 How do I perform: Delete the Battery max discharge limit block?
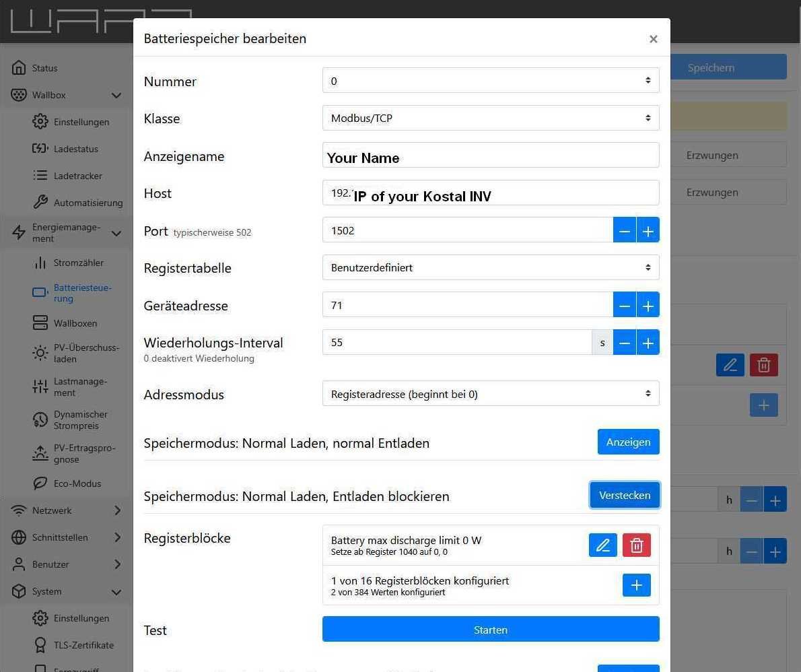[x=636, y=545]
